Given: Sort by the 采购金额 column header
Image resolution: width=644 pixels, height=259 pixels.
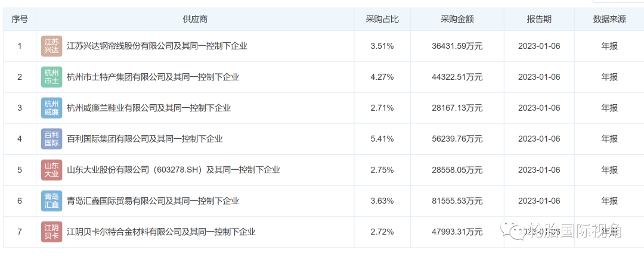Looking at the screenshot, I should pyautogui.click(x=457, y=19).
